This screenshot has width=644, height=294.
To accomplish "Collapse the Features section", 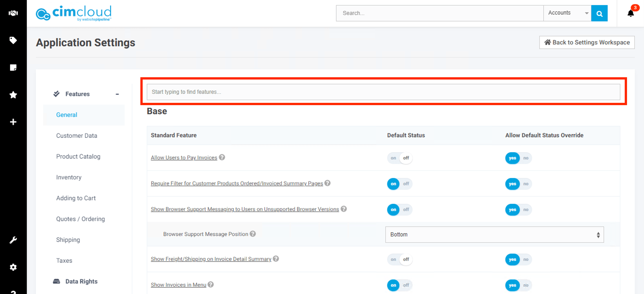I will click(117, 94).
